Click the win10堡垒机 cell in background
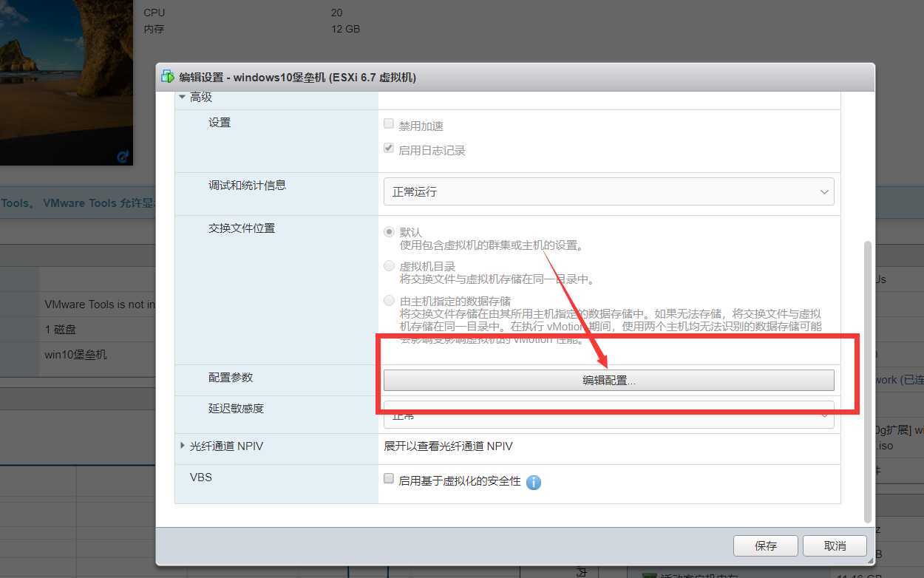Image resolution: width=924 pixels, height=578 pixels. pyautogui.click(x=75, y=354)
